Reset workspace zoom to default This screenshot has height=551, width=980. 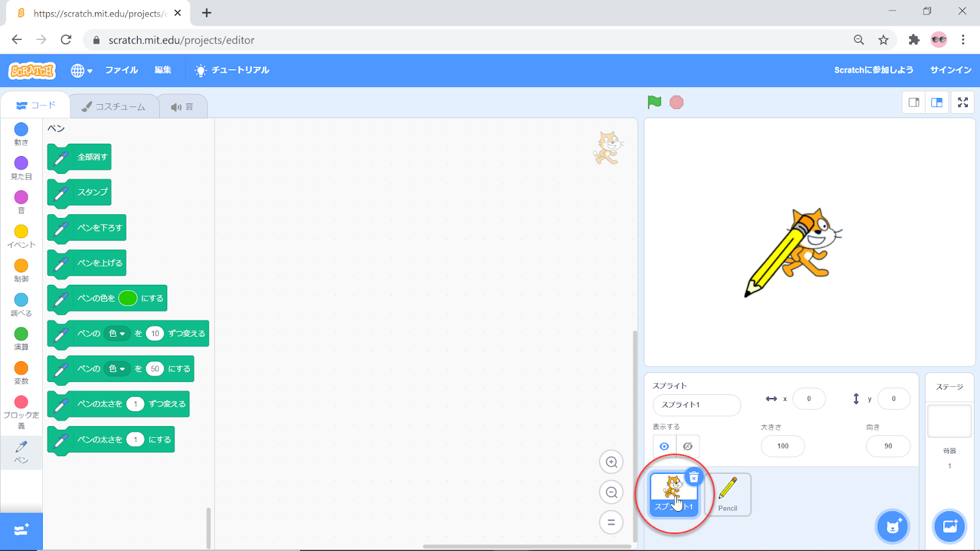click(611, 522)
